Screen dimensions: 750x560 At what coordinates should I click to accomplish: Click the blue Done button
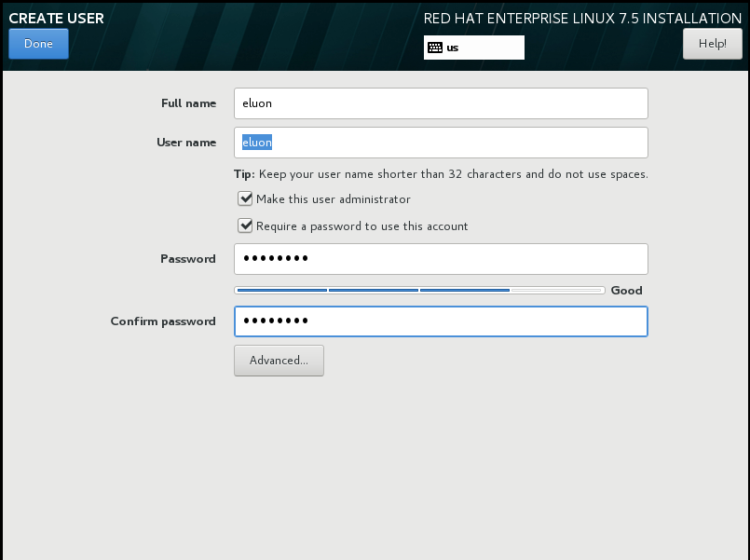[x=38, y=44]
